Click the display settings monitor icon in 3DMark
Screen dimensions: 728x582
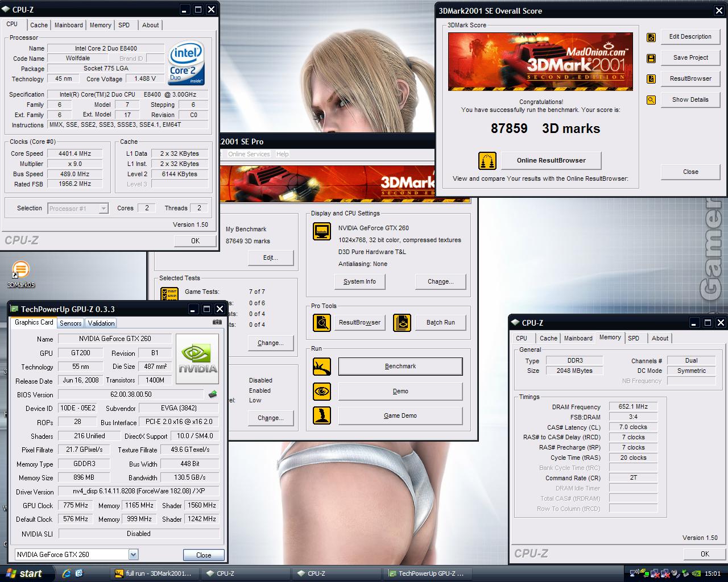[x=322, y=231]
